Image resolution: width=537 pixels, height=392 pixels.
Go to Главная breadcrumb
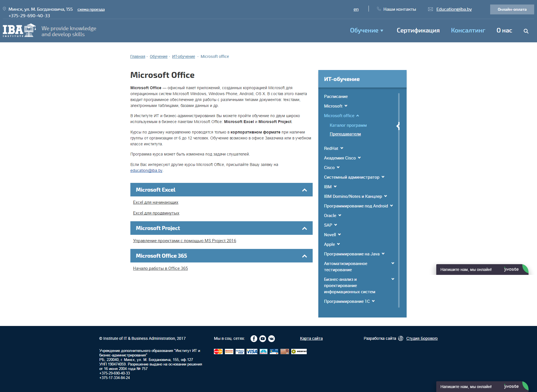138,56
